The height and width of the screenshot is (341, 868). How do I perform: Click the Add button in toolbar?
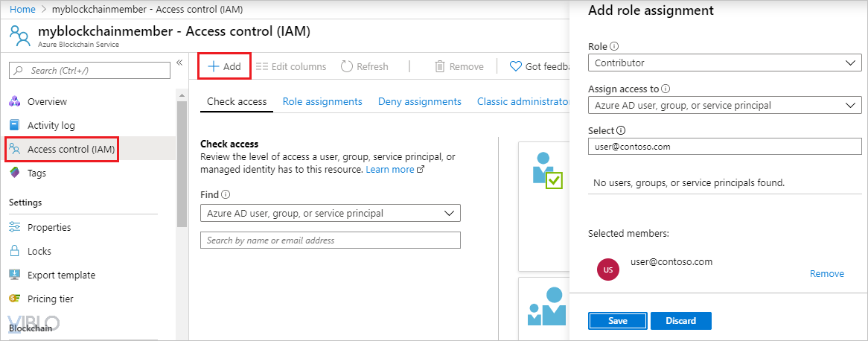click(224, 66)
